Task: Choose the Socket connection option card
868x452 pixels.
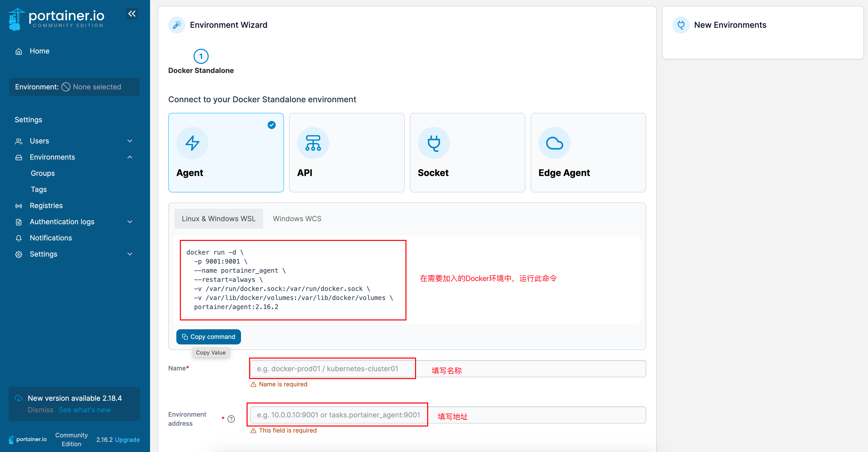Action: tap(467, 153)
